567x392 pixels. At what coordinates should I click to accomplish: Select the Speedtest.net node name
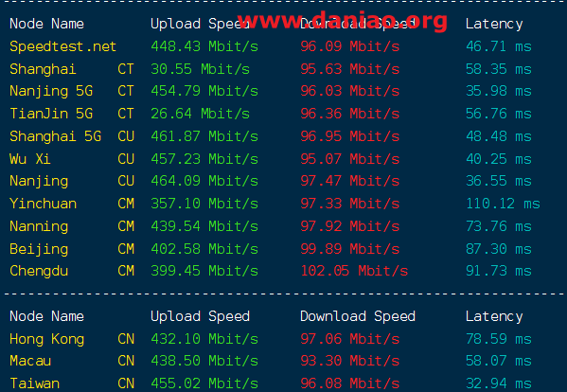pyautogui.click(x=62, y=46)
